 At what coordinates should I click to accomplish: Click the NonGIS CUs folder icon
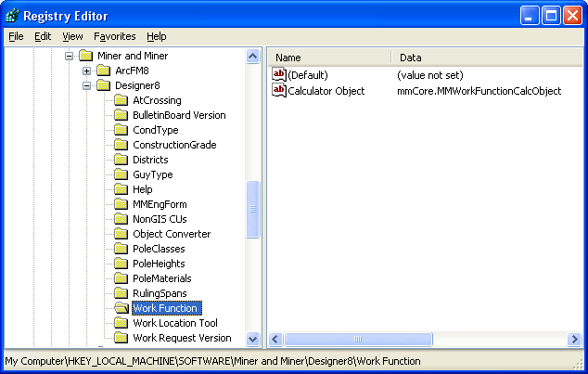click(121, 219)
